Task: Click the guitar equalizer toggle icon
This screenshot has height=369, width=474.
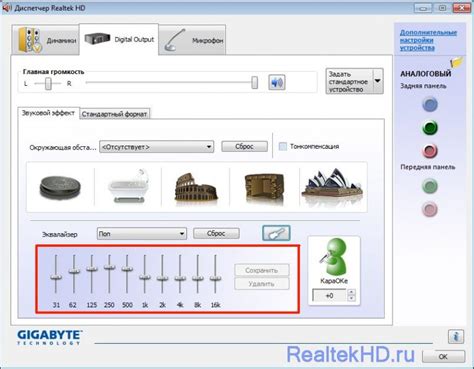Action: (x=276, y=233)
